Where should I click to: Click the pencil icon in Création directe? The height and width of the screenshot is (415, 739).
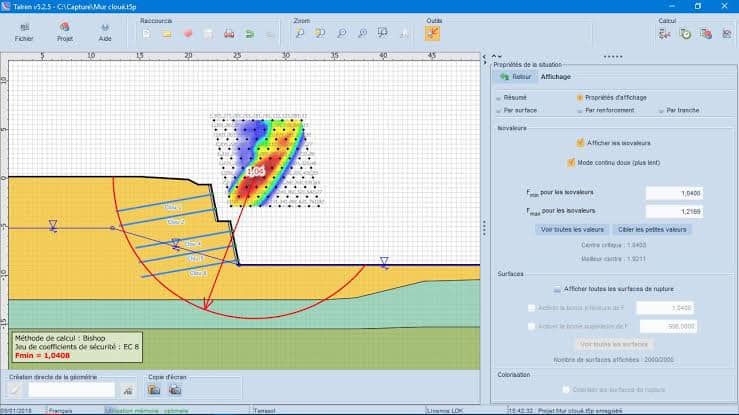pyautogui.click(x=15, y=390)
